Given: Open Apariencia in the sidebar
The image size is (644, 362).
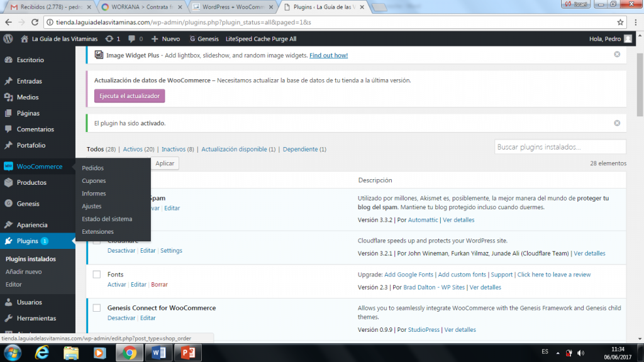Looking at the screenshot, I should coord(32,225).
